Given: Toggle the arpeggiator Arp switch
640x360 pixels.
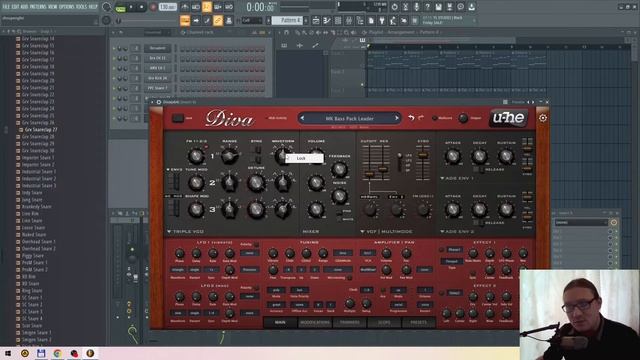Looking at the screenshot, I should [383, 290].
